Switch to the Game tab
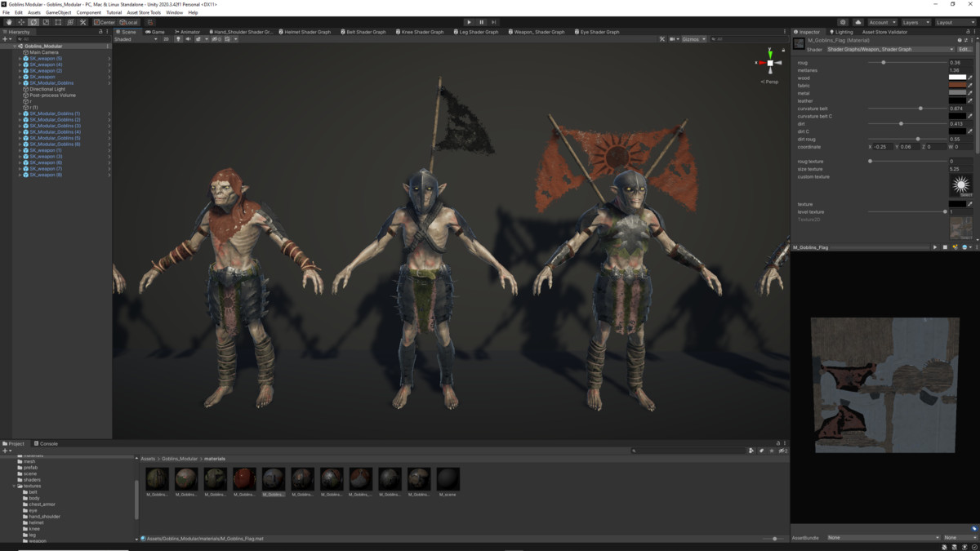Viewport: 980px width, 551px height. [x=155, y=32]
